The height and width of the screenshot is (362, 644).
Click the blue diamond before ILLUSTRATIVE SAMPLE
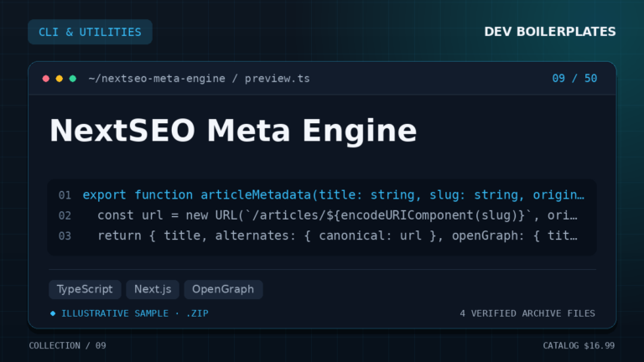(x=53, y=313)
